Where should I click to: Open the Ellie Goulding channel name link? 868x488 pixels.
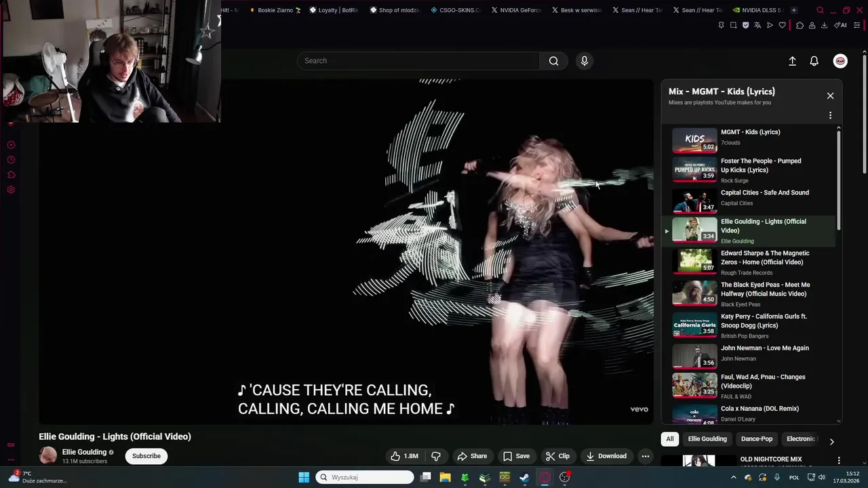point(84,452)
